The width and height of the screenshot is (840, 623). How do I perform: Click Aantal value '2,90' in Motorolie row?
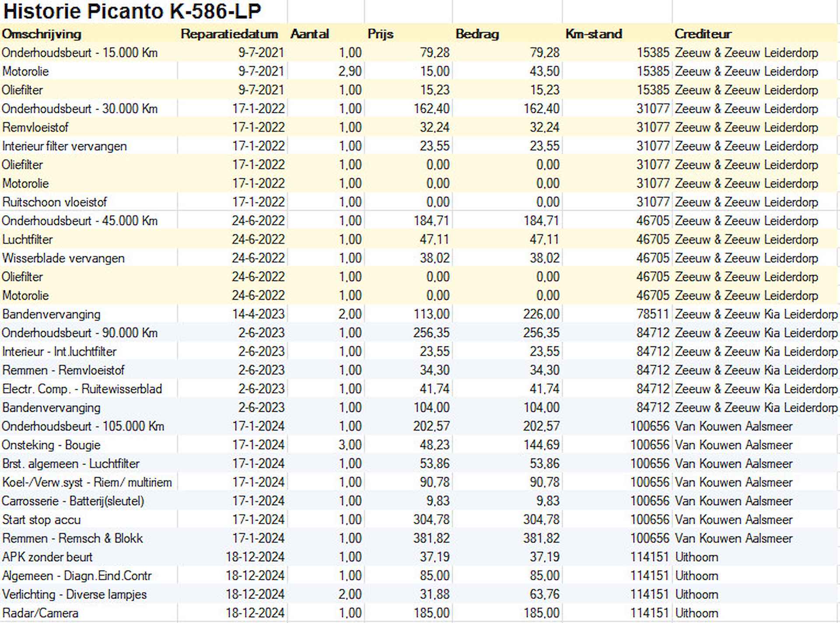(x=350, y=71)
